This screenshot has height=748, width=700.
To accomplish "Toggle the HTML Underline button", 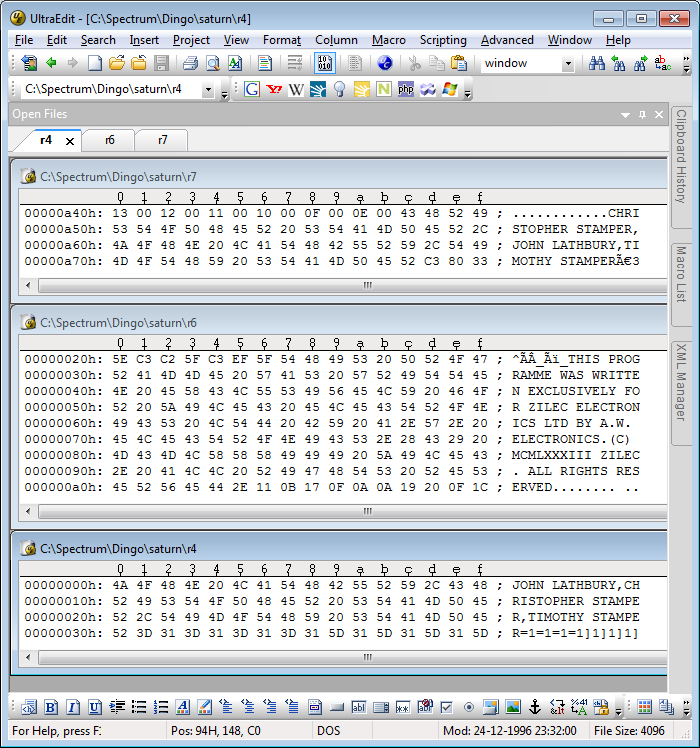I will (94, 707).
